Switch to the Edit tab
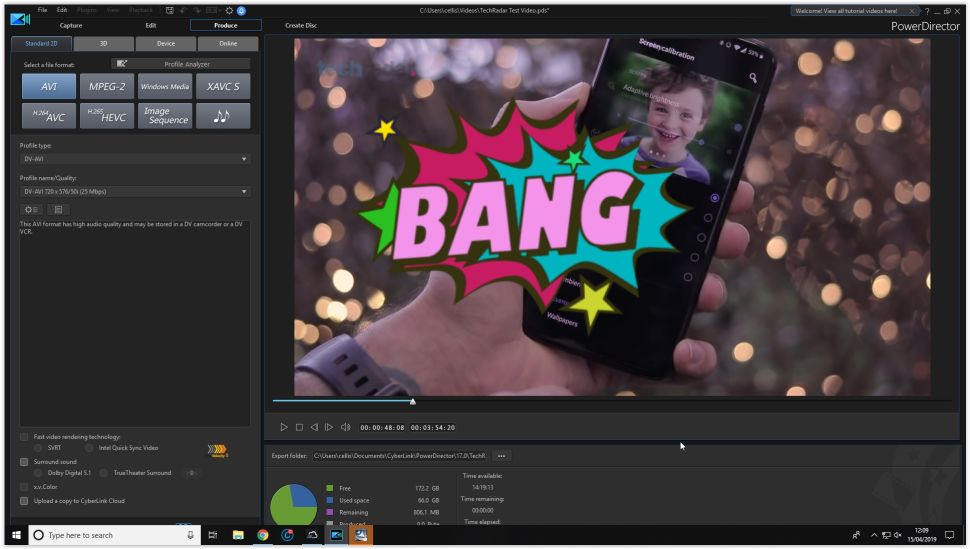This screenshot has height=549, width=970. (x=150, y=25)
